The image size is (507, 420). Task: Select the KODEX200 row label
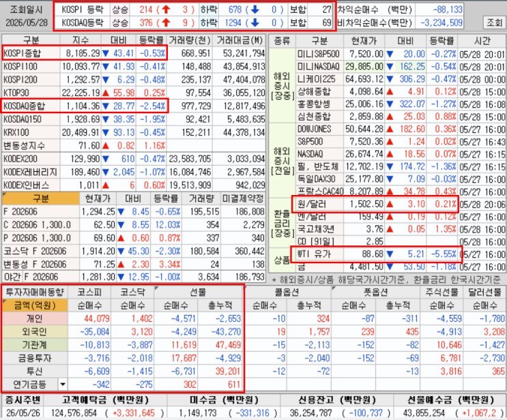pos(20,159)
